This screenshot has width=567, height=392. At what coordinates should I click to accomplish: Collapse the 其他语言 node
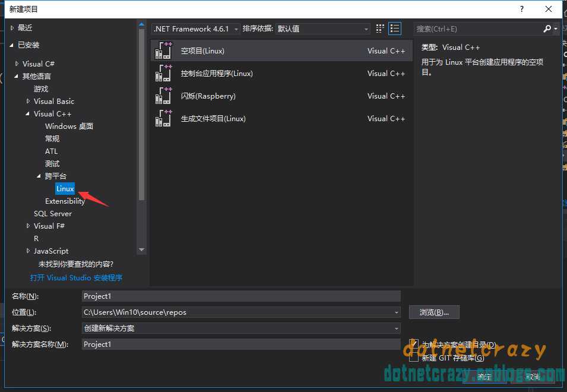click(16, 76)
